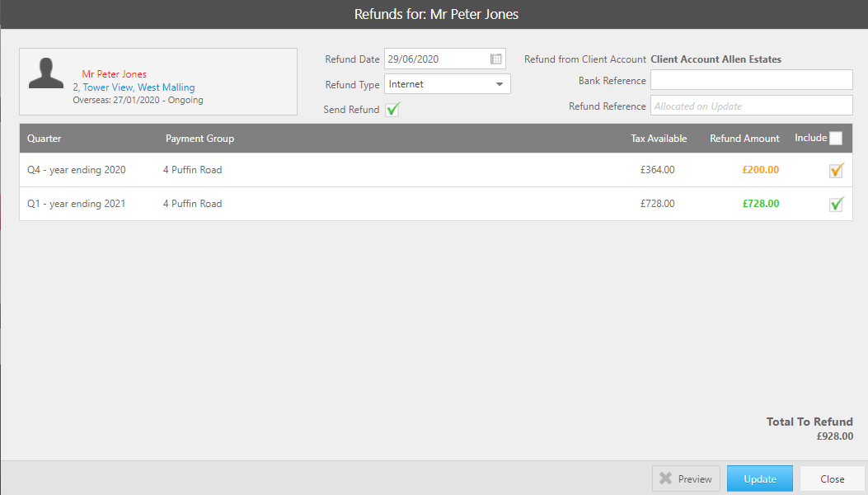Click the Refund Amount column header
The width and height of the screenshot is (868, 495).
coord(744,139)
